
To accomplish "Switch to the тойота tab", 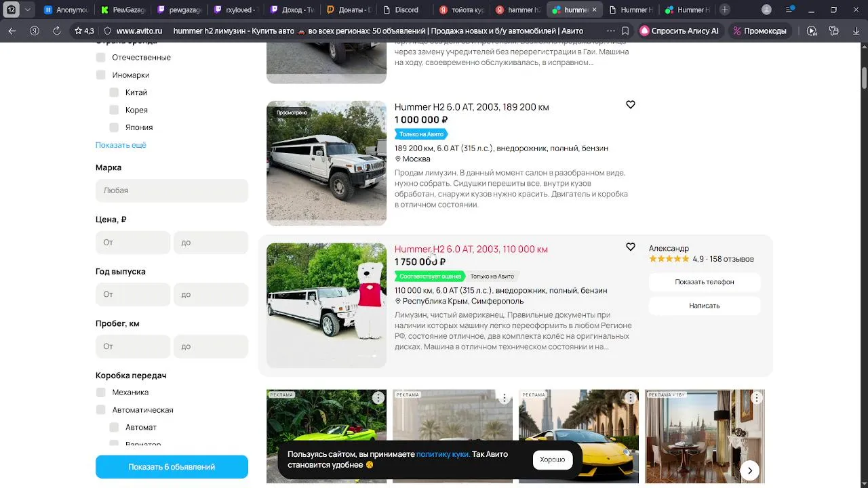I will [461, 10].
